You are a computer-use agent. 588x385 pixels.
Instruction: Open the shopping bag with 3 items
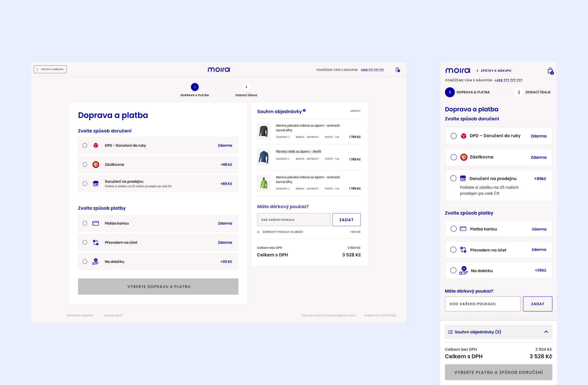click(398, 70)
